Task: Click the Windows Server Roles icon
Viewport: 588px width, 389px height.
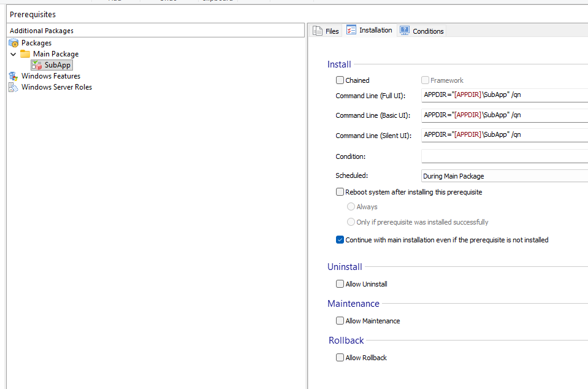Action: 13,87
